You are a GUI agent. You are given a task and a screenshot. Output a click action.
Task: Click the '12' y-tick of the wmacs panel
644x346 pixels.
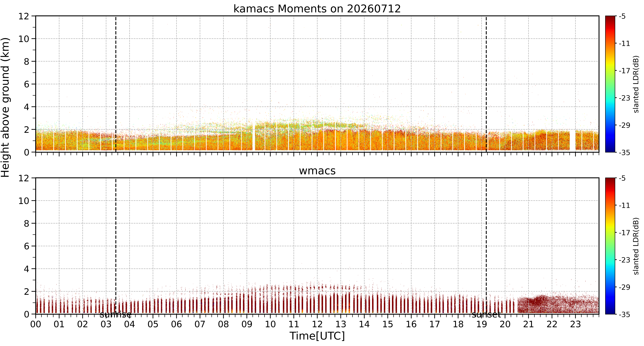click(24, 178)
